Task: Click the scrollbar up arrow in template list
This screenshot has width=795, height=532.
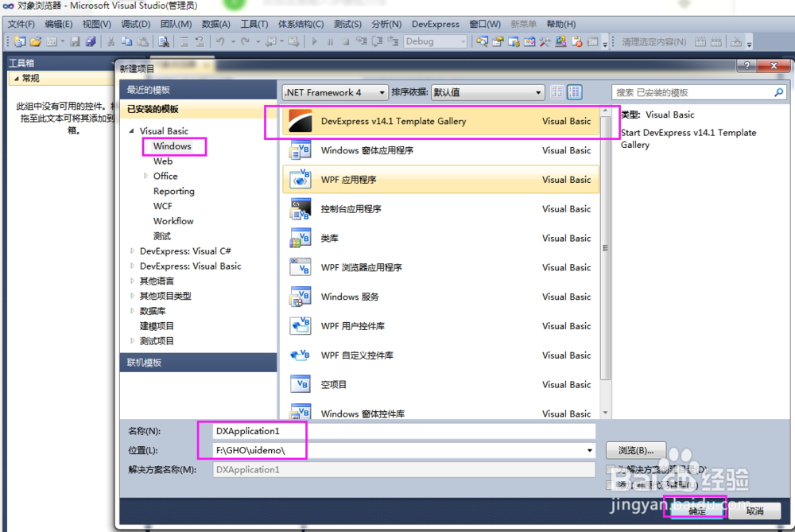Action: [x=605, y=111]
